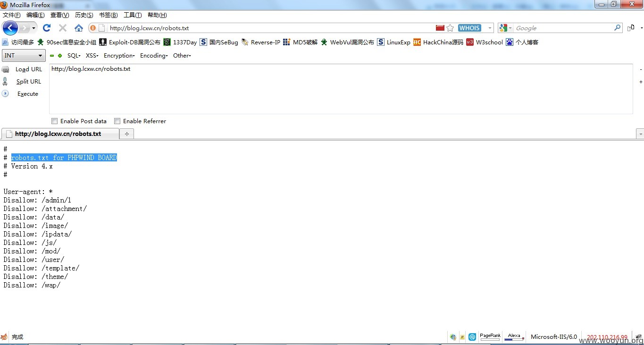Viewport: 644px width, 345px height.
Task: Open the 书签(B) menu
Action: [x=109, y=15]
